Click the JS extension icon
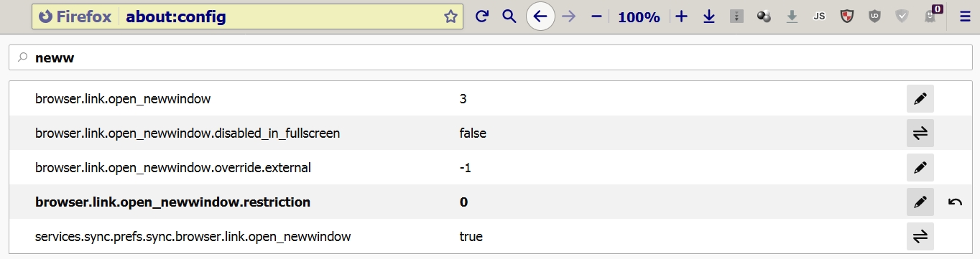Viewport: 980px width, 259px height. [x=819, y=17]
